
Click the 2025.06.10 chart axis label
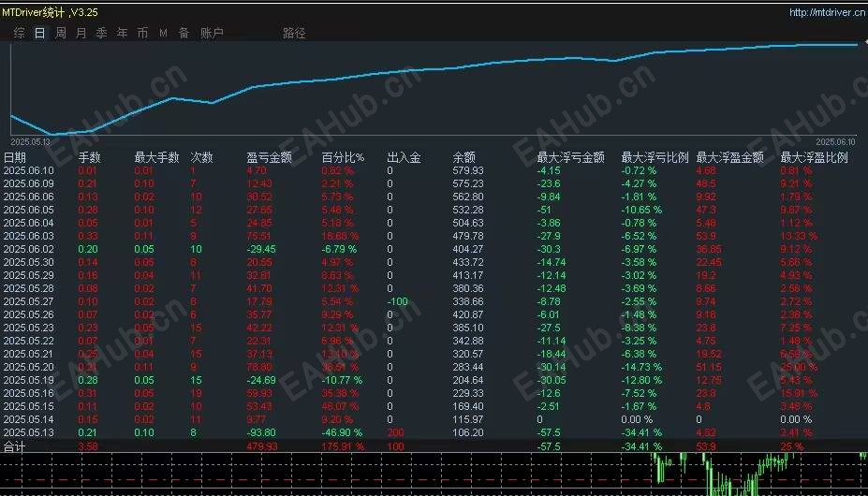836,141
